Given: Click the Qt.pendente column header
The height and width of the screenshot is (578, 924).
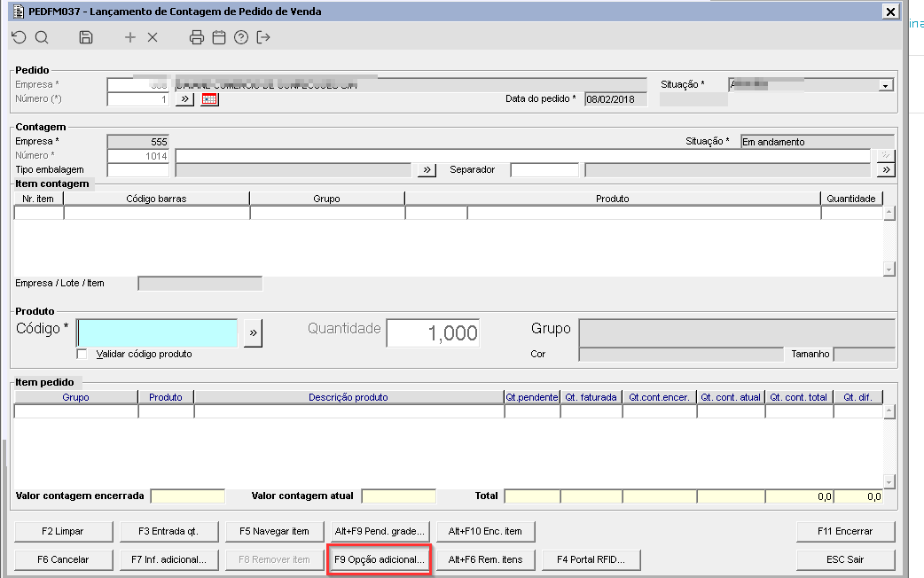Looking at the screenshot, I should (532, 397).
